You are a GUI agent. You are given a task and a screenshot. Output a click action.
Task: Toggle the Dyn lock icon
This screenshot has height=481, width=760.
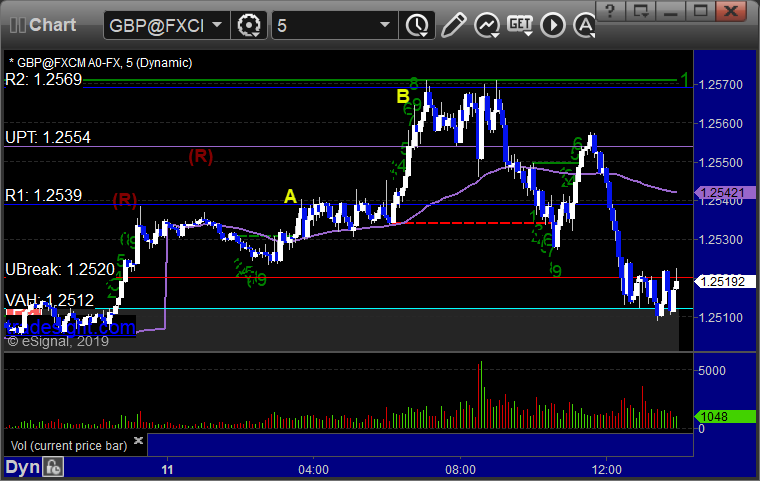pos(53,467)
